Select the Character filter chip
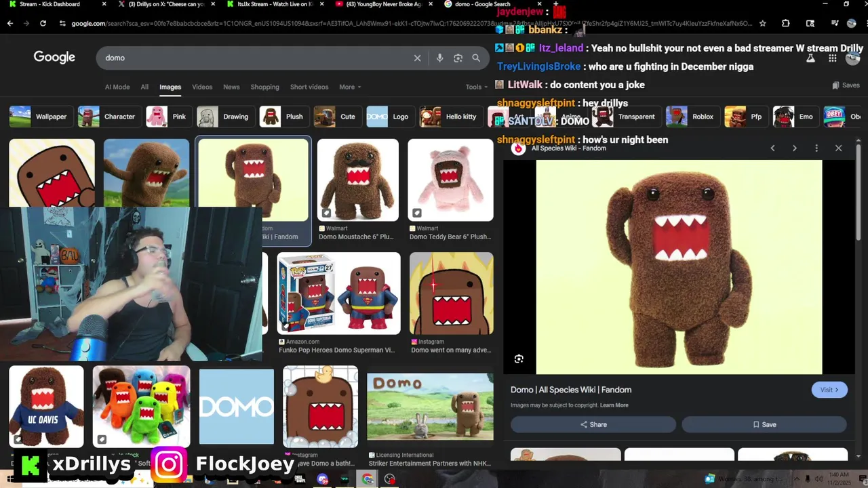Screen dimensions: 868x488 pyautogui.click(x=108, y=117)
